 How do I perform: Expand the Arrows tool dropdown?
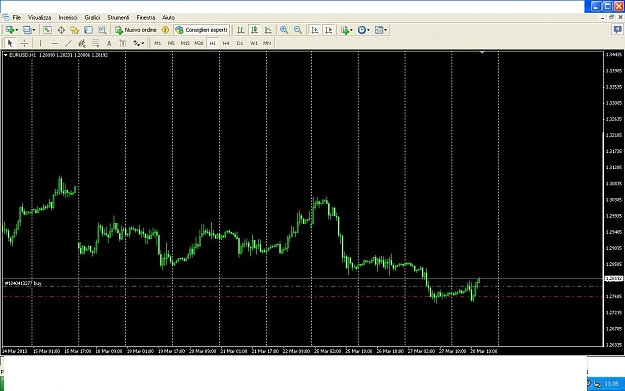143,43
